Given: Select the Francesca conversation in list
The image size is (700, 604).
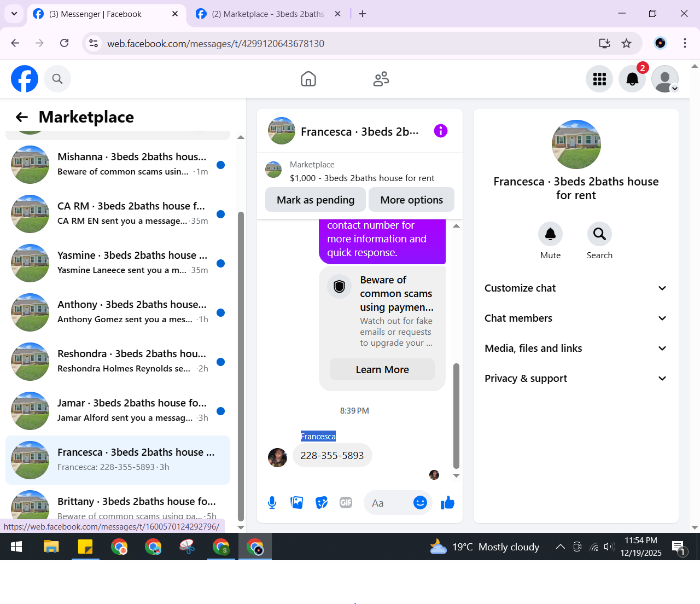Looking at the screenshot, I should click(118, 460).
